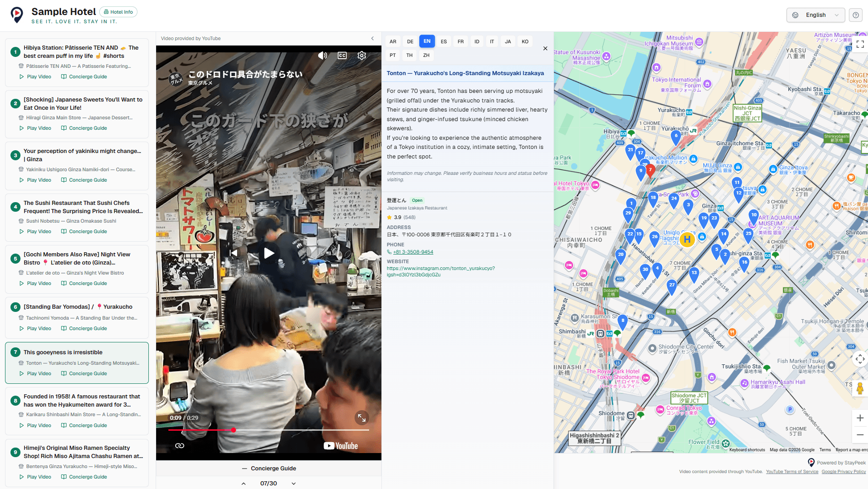Image resolution: width=868 pixels, height=489 pixels.
Task: Open the help question mark icon
Action: [x=856, y=15]
